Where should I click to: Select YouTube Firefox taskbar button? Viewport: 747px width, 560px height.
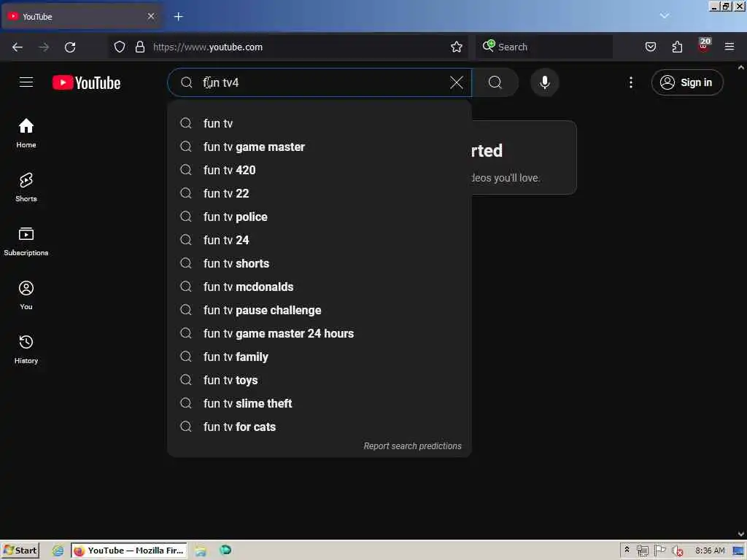click(x=129, y=551)
